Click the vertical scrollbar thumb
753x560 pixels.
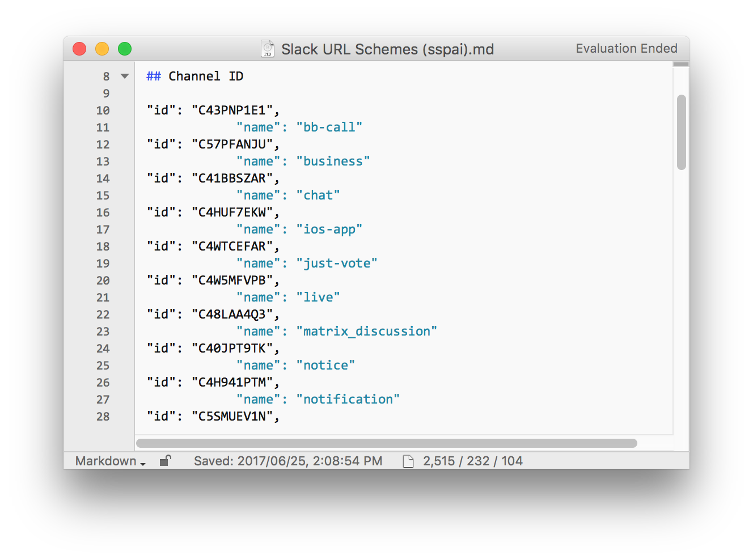click(x=681, y=132)
